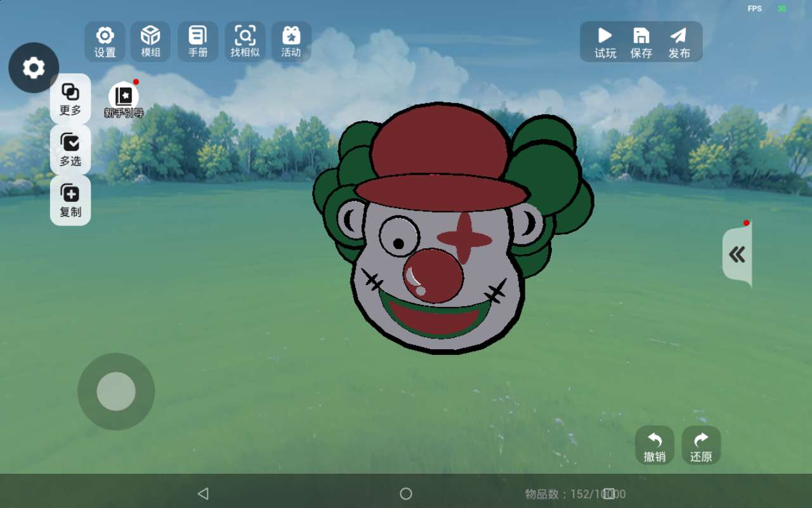The image size is (812, 508).
Task: Redo action with 还原
Action: pos(701,446)
